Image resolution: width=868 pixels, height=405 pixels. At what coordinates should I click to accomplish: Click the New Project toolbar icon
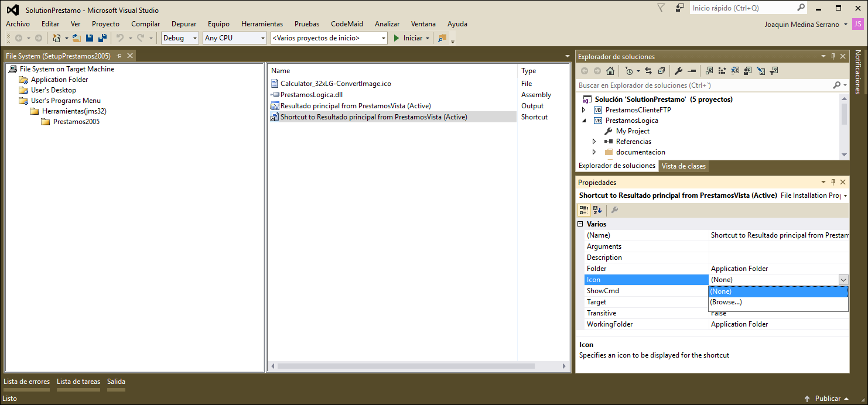pyautogui.click(x=57, y=38)
